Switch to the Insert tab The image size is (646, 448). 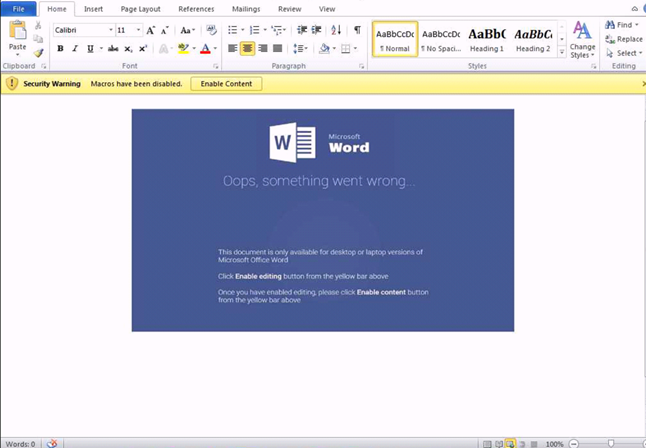[94, 9]
